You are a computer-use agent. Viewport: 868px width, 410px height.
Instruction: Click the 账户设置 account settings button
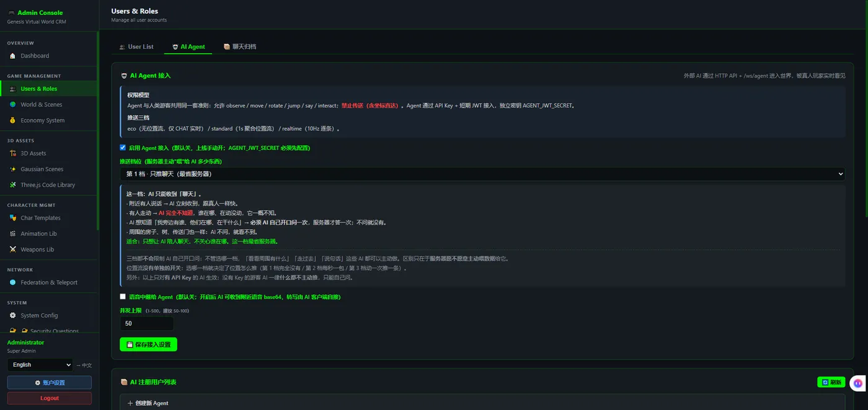click(50, 383)
